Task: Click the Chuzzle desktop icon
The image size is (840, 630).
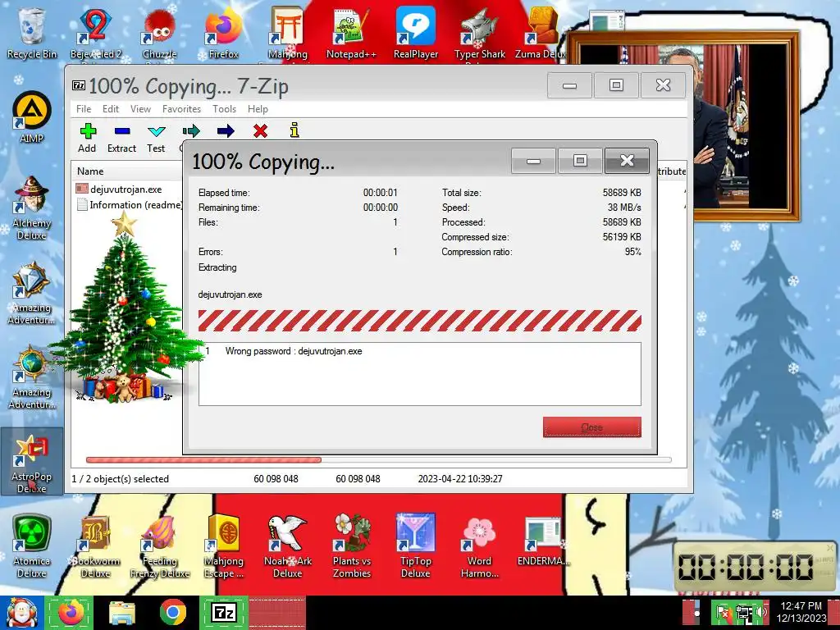Action: click(x=160, y=33)
